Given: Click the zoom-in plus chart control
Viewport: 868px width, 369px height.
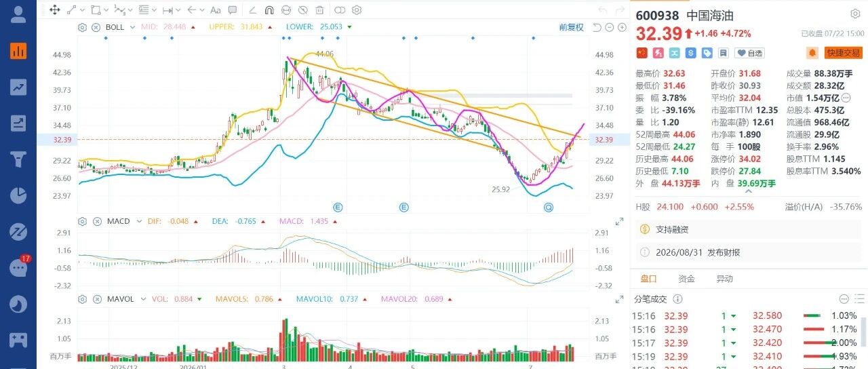Looking at the screenshot, I should [x=622, y=27].
